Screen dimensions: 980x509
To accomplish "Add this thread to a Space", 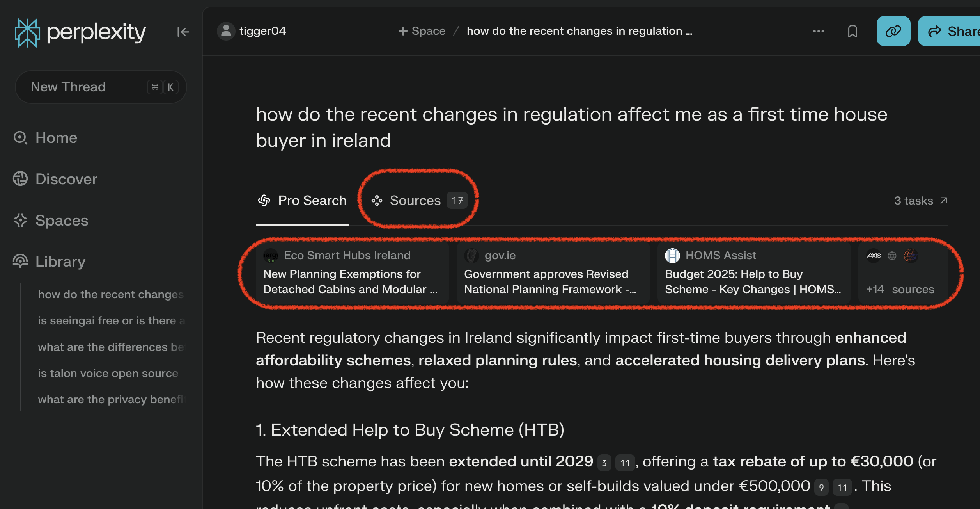I will [x=421, y=30].
